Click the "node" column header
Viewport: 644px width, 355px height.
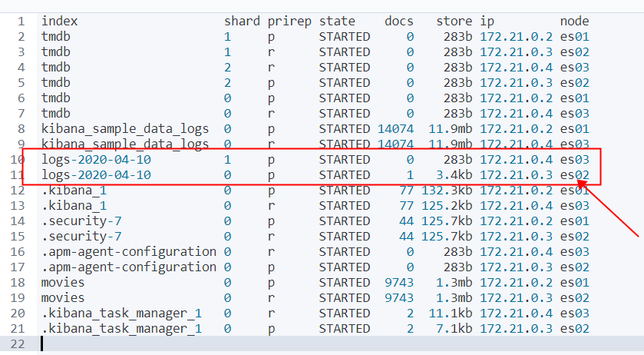click(574, 22)
